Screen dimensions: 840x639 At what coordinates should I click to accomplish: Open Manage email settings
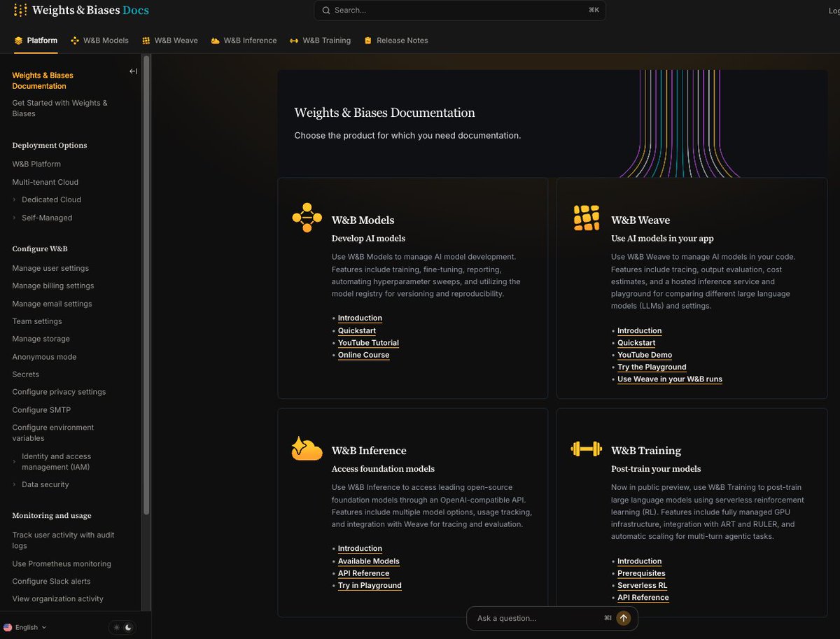click(x=52, y=304)
